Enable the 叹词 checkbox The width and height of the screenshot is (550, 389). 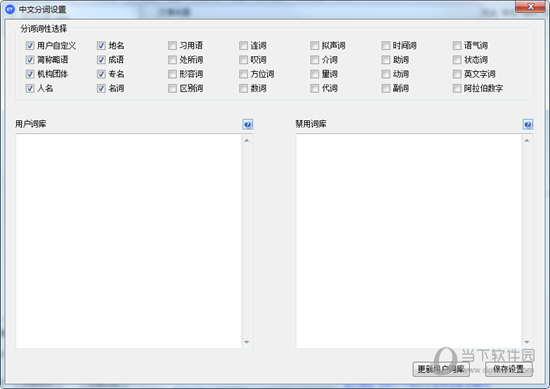pos(243,60)
